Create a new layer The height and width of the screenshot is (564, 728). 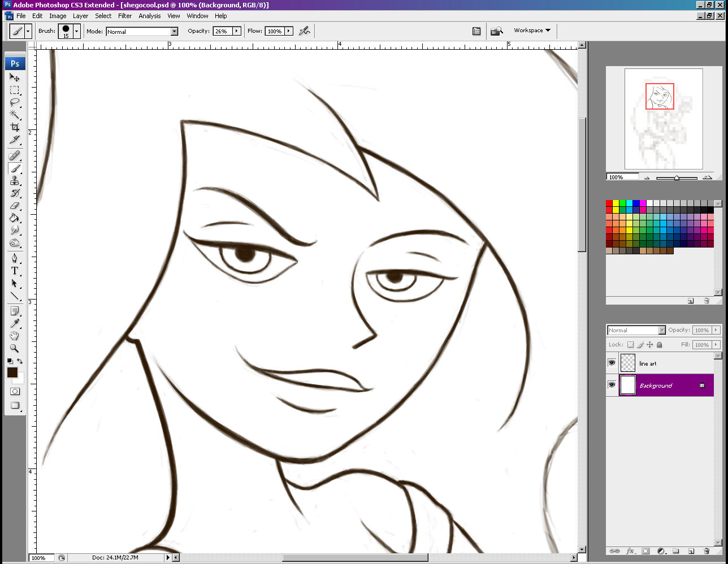tap(691, 551)
